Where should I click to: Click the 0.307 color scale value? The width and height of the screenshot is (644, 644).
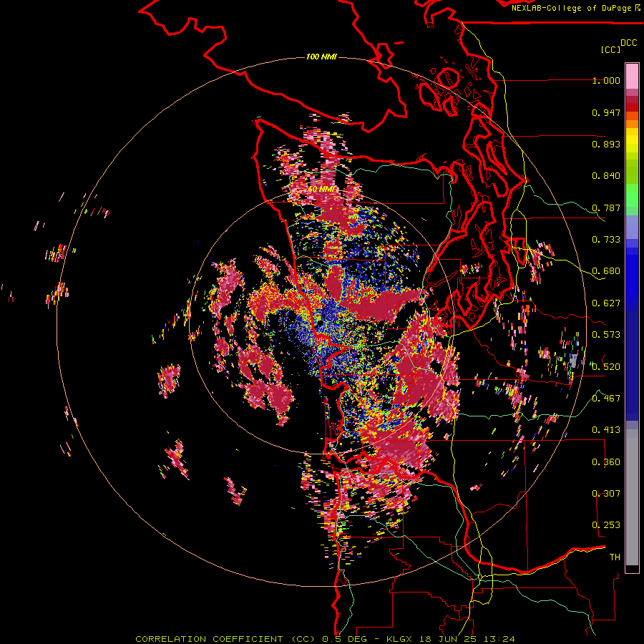pyautogui.click(x=606, y=493)
